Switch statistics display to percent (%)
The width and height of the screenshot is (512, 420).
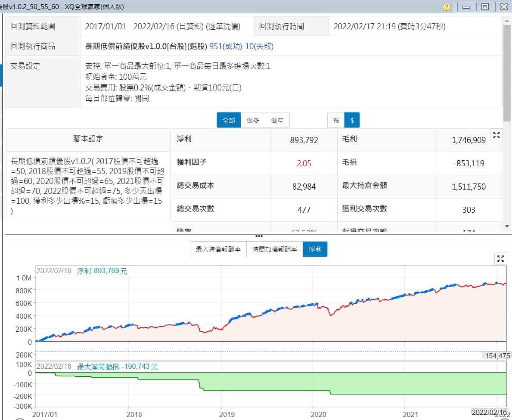click(x=336, y=121)
